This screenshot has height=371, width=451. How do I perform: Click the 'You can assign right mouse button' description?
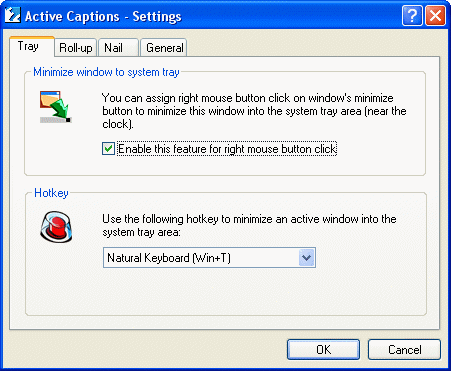coord(254,111)
